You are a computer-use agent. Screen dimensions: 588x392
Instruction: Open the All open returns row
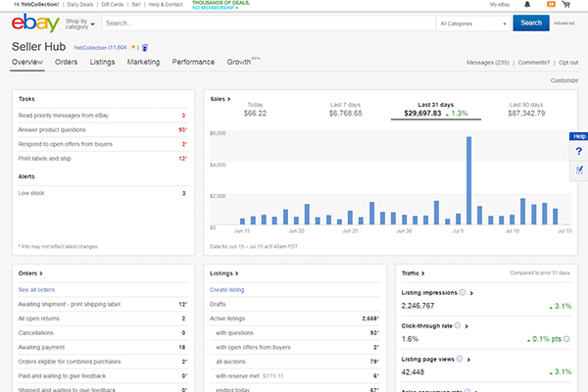[x=103, y=318]
